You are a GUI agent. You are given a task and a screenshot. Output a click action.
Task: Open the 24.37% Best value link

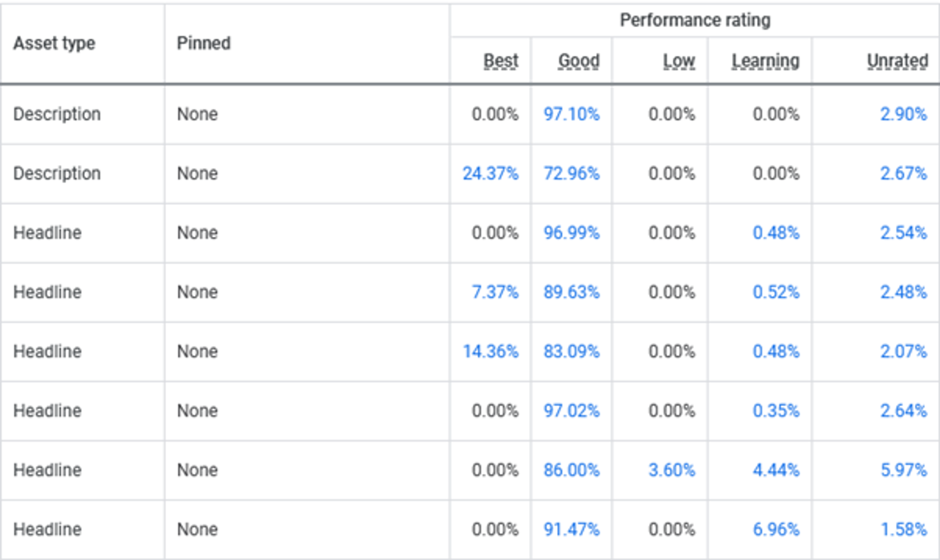tap(491, 174)
